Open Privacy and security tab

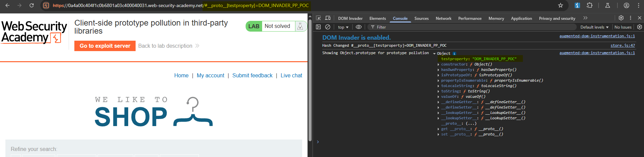point(557,18)
